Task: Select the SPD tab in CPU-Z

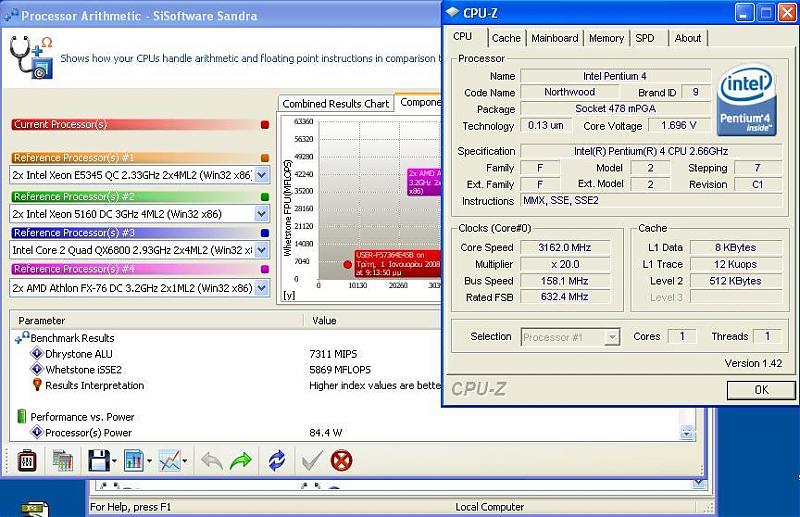Action: (645, 38)
